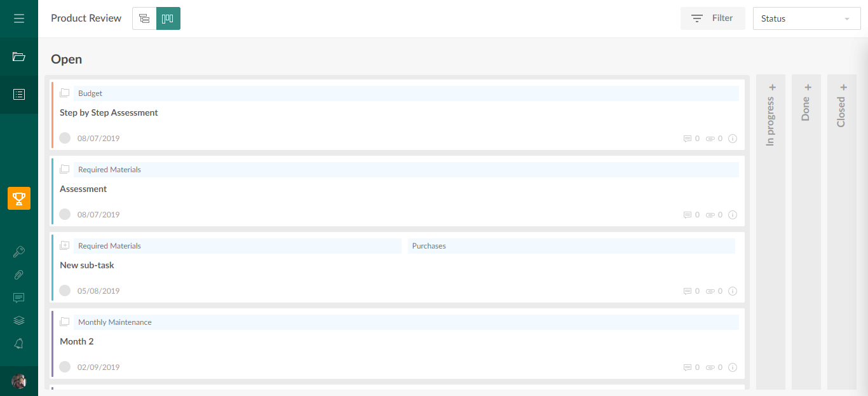This screenshot has width=868, height=396.
Task: Click the orange trophy icon
Action: (19, 198)
